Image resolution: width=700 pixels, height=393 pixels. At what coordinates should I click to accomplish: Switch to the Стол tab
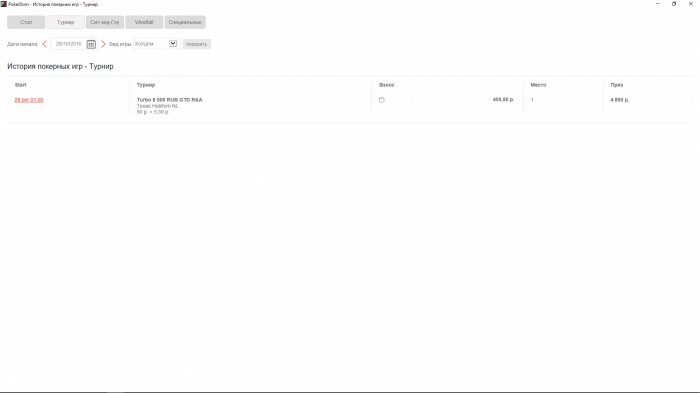(26, 22)
